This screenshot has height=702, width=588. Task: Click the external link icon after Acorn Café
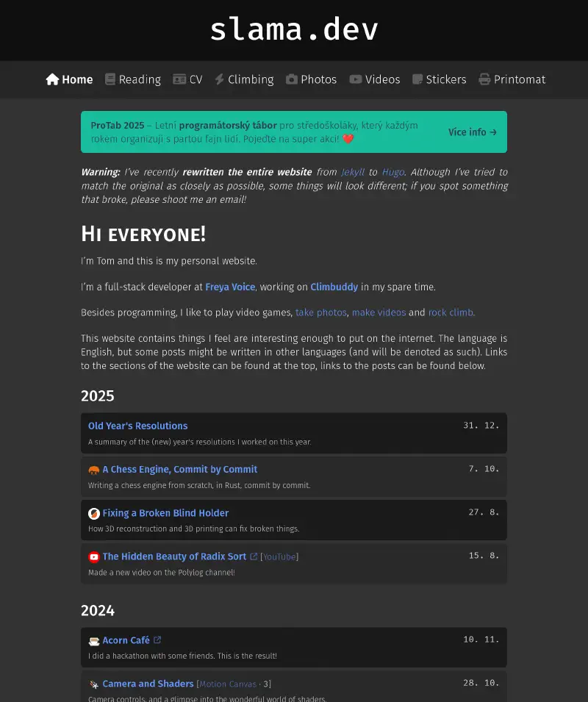[x=157, y=640]
